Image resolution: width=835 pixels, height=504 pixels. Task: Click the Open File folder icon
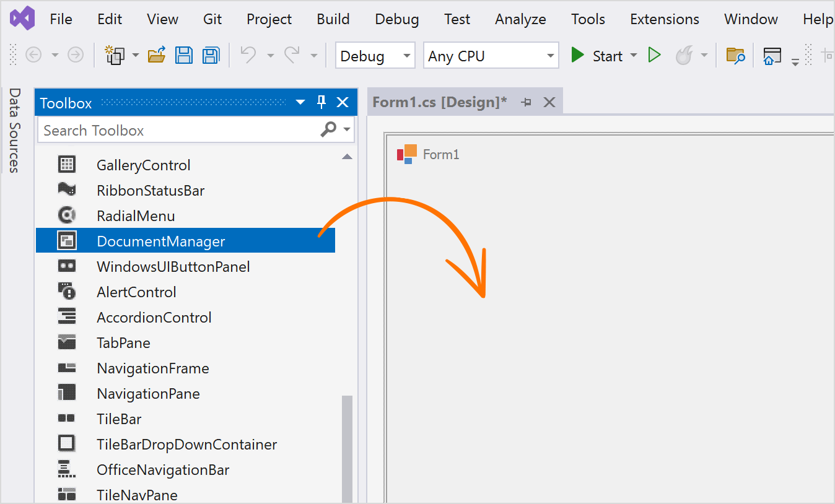click(x=157, y=56)
